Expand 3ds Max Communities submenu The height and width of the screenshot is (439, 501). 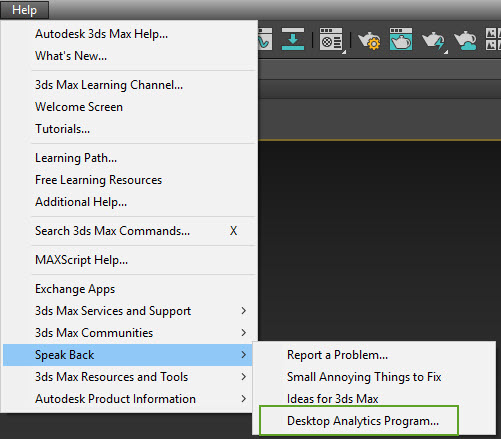click(129, 333)
